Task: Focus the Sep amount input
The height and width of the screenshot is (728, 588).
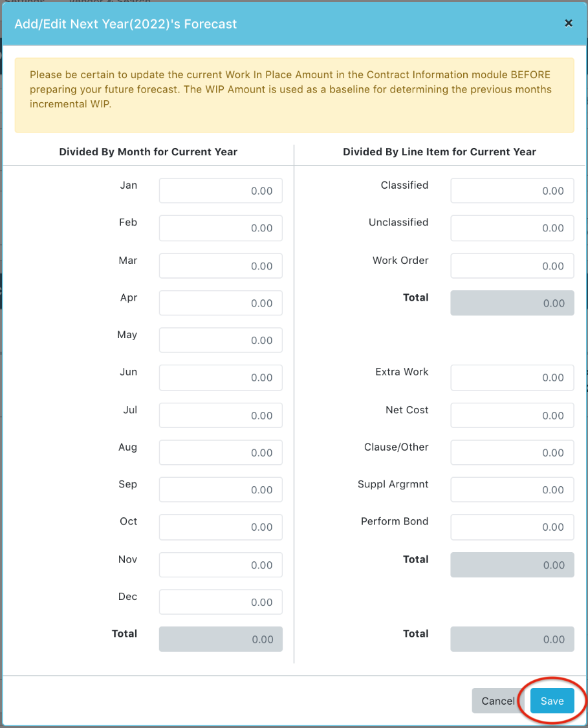Action: click(221, 489)
